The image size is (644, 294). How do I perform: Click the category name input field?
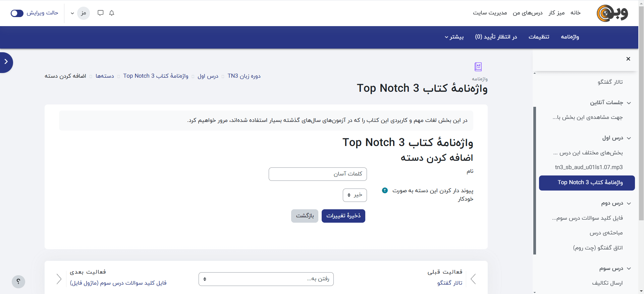[x=318, y=174]
